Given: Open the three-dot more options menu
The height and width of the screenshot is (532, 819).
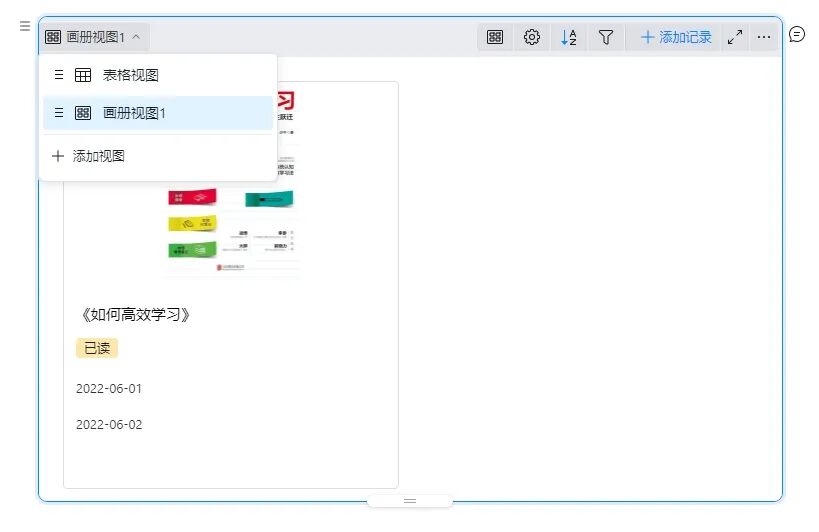Looking at the screenshot, I should [x=764, y=37].
